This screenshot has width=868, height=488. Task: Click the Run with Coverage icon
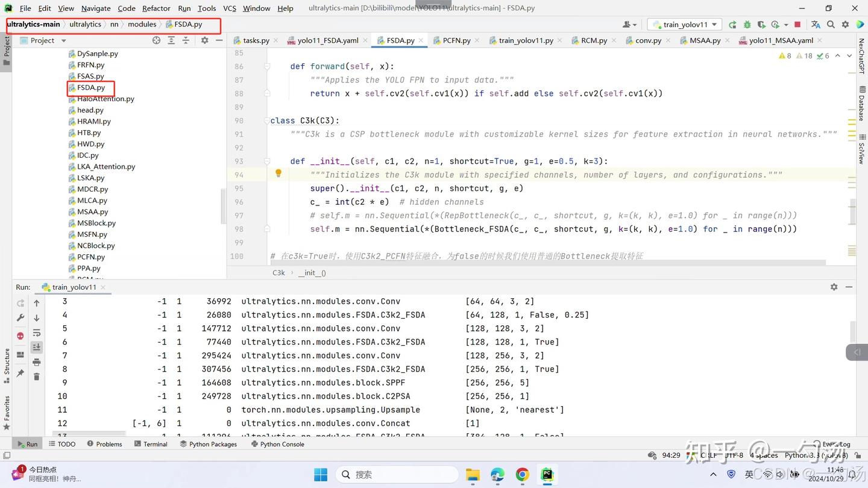[x=761, y=25]
